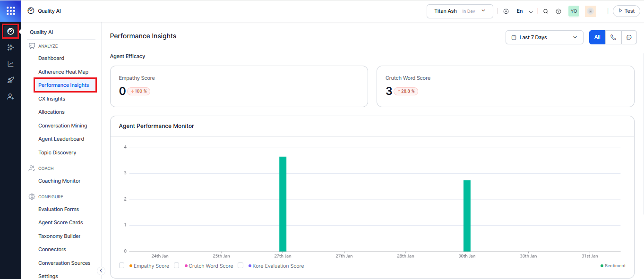Expand the Last 7 Days date dropdown
Image resolution: width=644 pixels, height=279 pixels.
click(x=544, y=37)
